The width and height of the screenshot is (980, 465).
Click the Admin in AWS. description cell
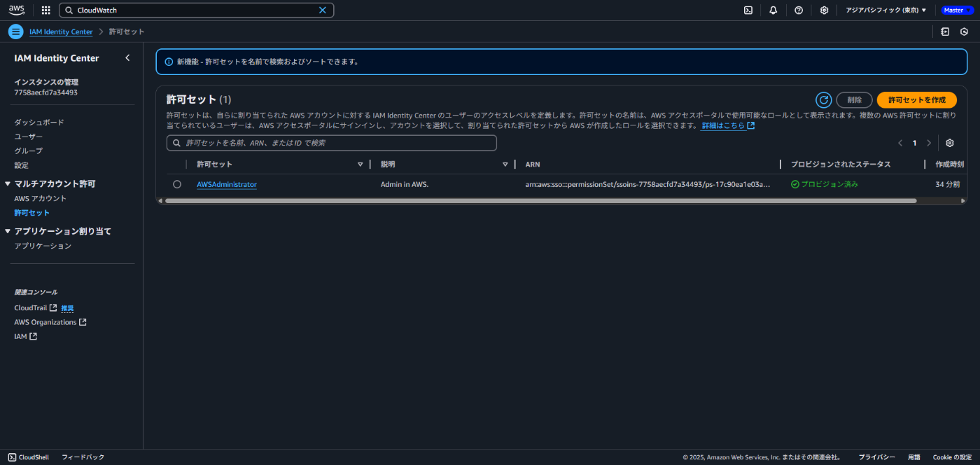click(405, 184)
